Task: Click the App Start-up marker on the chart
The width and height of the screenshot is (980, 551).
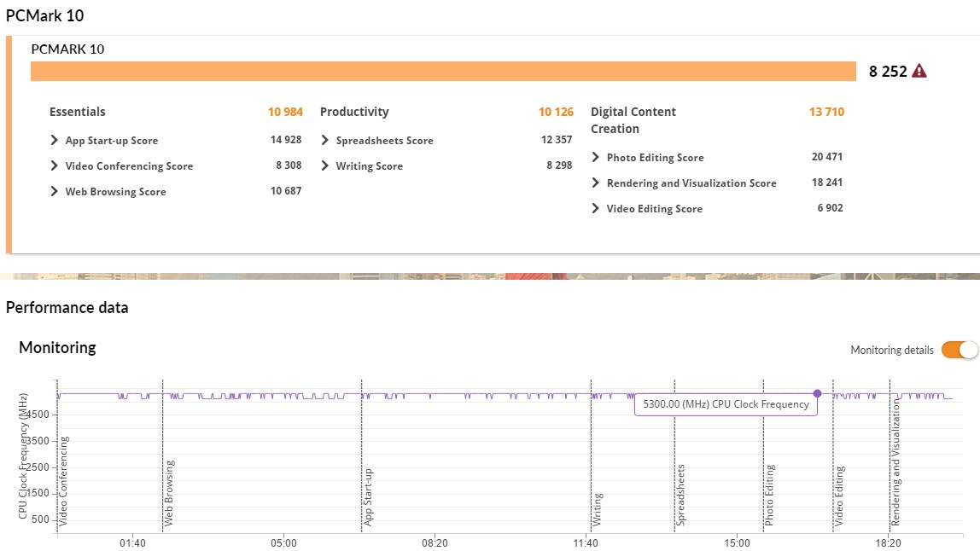Action: [367, 497]
